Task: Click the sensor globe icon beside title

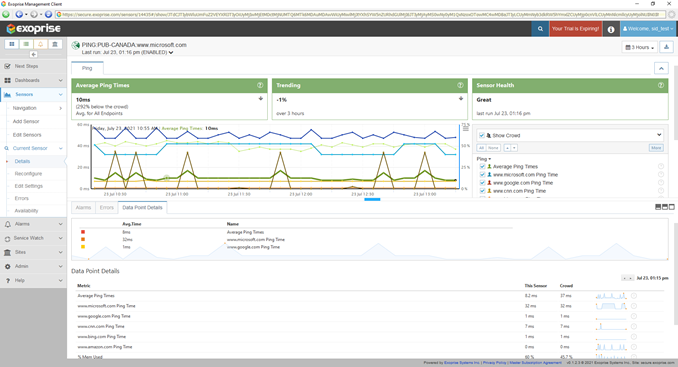Action: 76,45
